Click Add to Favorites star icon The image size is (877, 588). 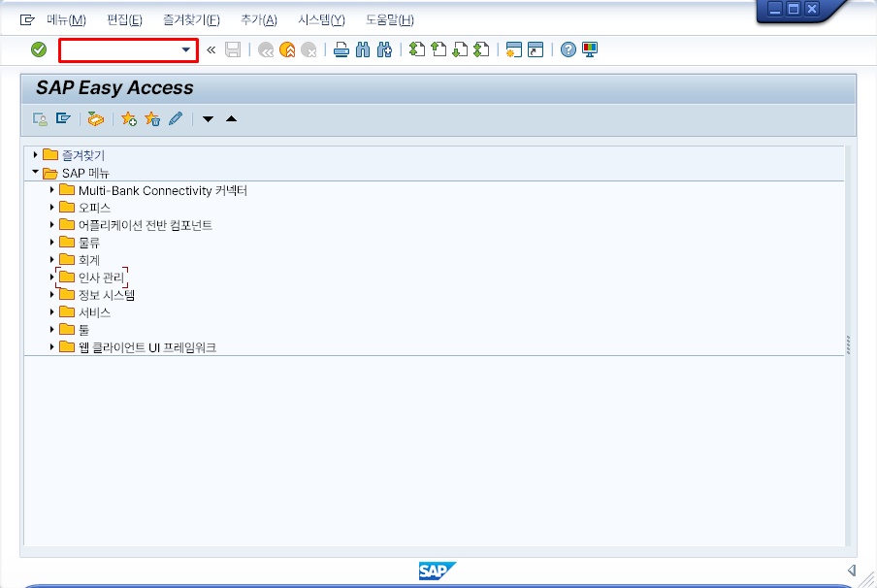(x=129, y=118)
